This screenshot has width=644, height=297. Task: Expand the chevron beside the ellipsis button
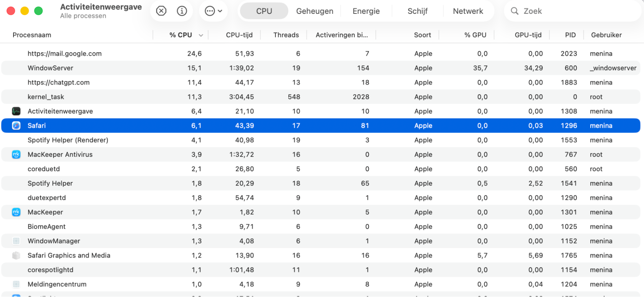coord(220,11)
